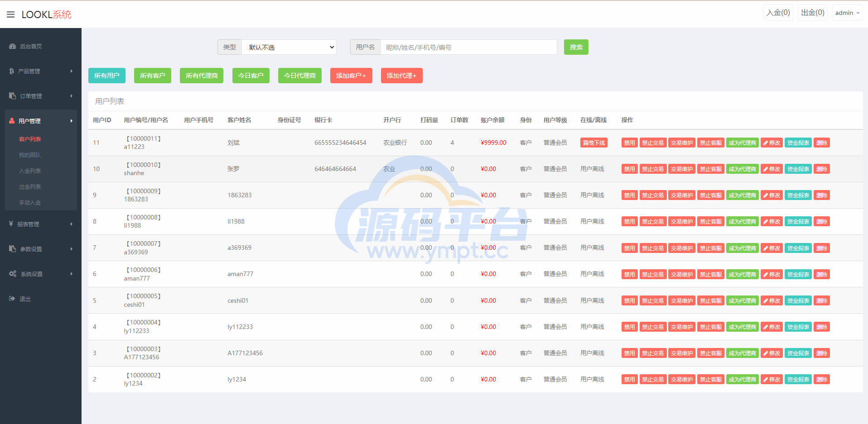The image size is (868, 424).
Task: Click 交易维护 for user ly112233
Action: [x=682, y=327]
